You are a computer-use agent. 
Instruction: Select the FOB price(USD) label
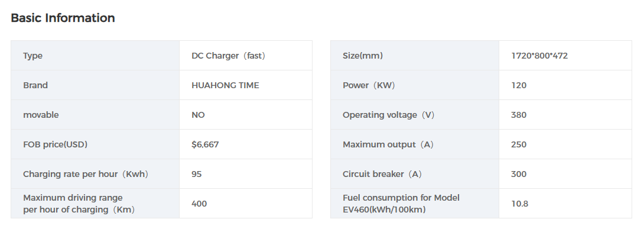(x=55, y=144)
